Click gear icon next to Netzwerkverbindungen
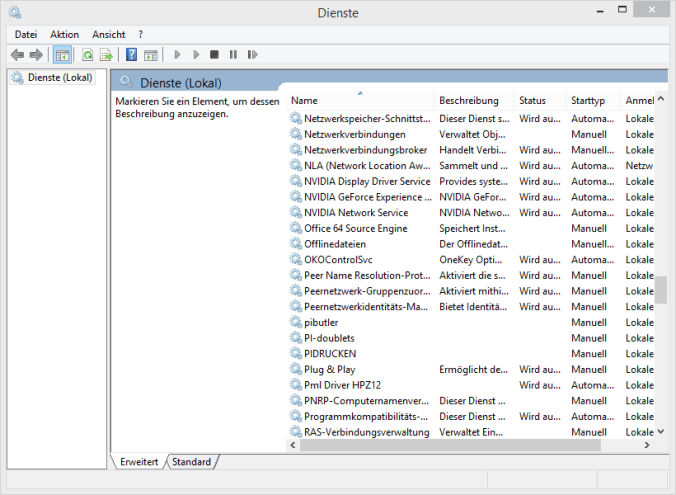The width and height of the screenshot is (676, 495). 295,134
